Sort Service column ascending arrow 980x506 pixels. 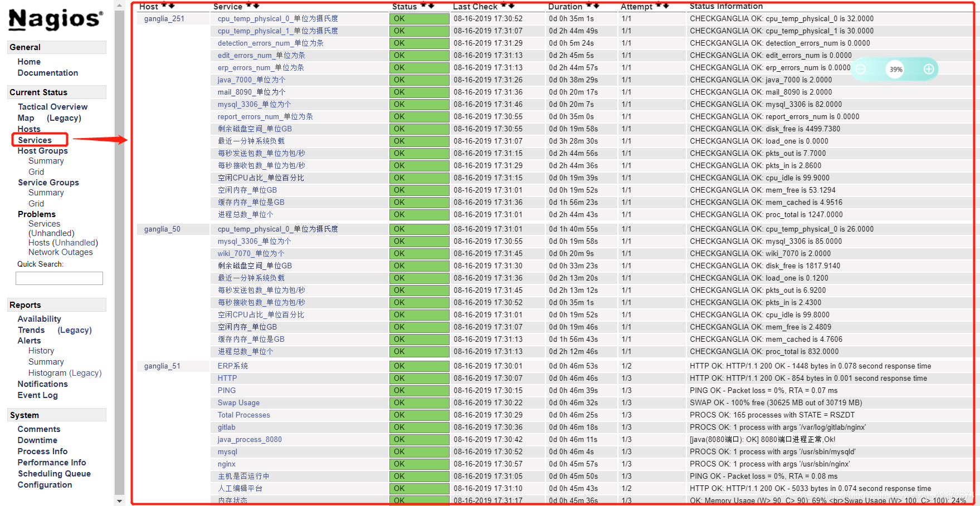click(x=249, y=6)
